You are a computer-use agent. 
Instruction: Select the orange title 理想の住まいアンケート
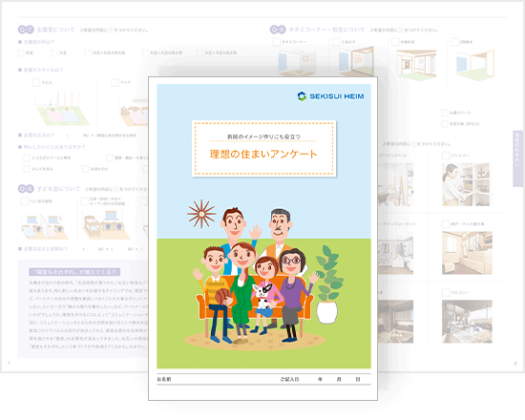[263, 154]
